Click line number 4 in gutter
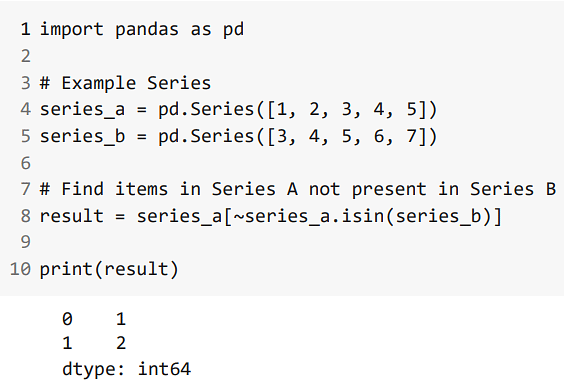This screenshot has width=564, height=391. 25,109
